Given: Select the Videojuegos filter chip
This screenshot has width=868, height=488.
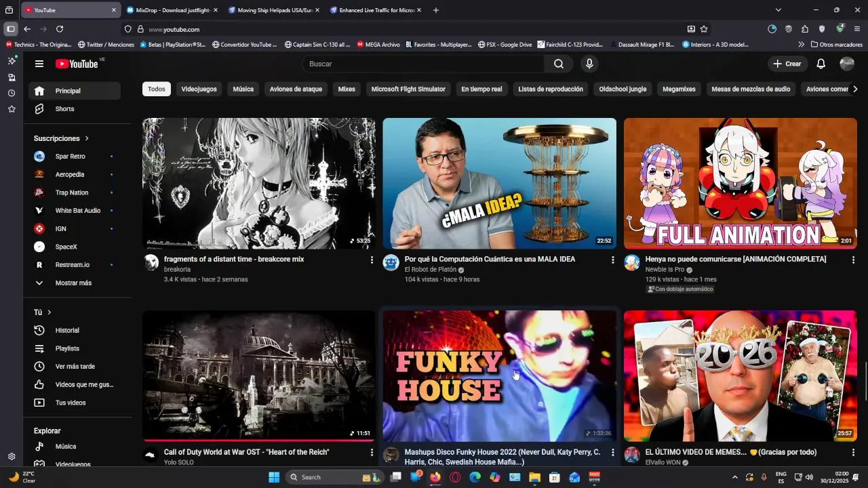Looking at the screenshot, I should 199,89.
